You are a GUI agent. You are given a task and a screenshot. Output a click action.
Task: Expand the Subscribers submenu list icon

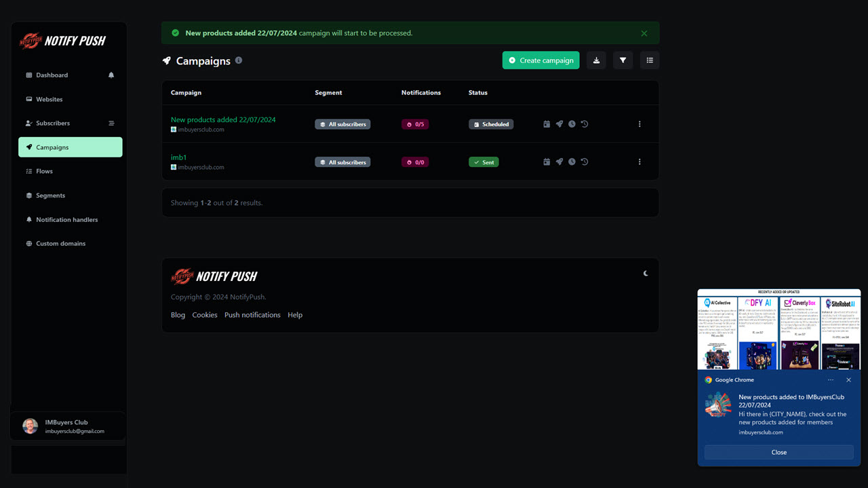(111, 124)
